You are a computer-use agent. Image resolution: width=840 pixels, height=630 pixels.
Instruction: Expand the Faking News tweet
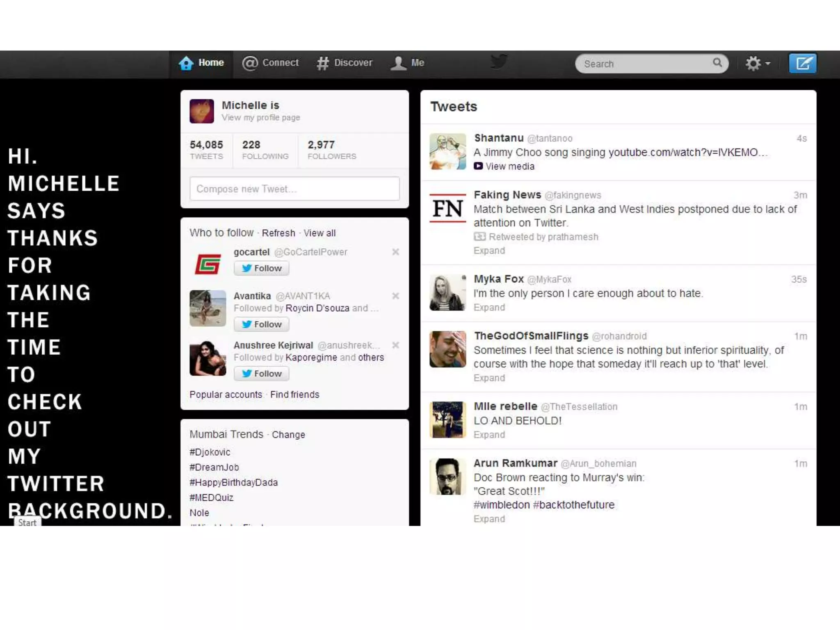coord(489,251)
